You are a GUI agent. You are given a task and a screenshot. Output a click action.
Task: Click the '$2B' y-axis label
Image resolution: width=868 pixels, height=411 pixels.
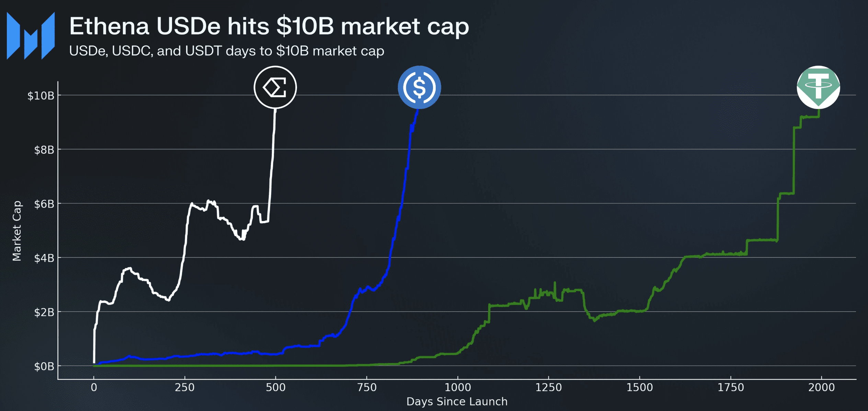click(44, 312)
